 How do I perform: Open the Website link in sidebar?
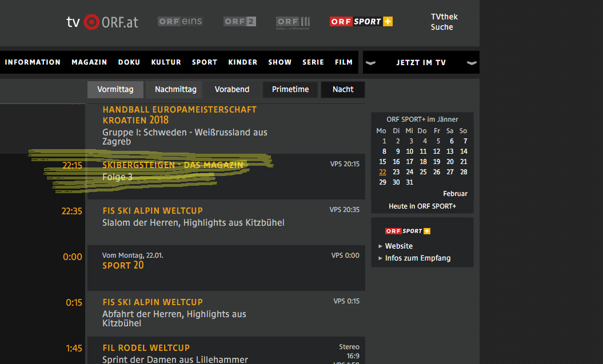[399, 246]
